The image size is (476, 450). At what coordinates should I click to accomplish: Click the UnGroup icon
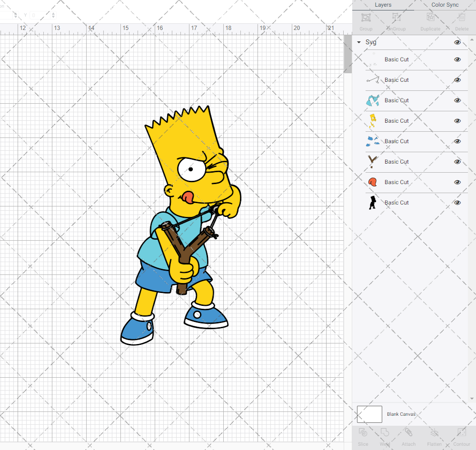(396, 20)
